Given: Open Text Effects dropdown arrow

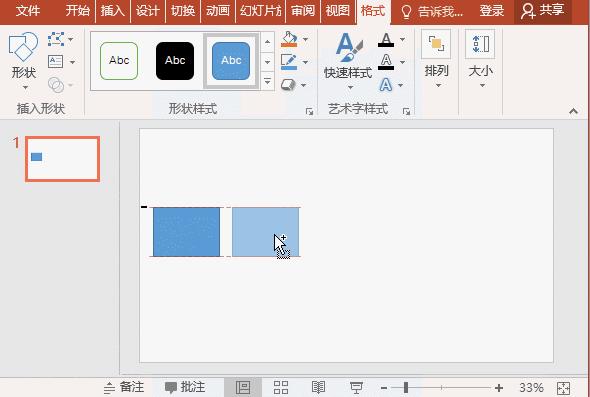Looking at the screenshot, I should pos(400,85).
